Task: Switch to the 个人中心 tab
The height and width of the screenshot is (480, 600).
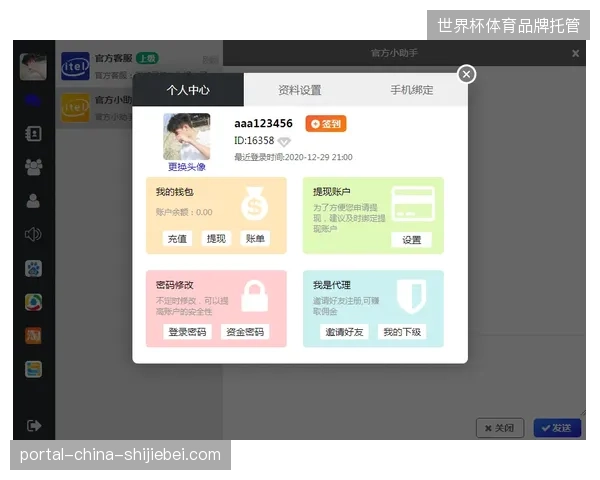Action: click(188, 90)
